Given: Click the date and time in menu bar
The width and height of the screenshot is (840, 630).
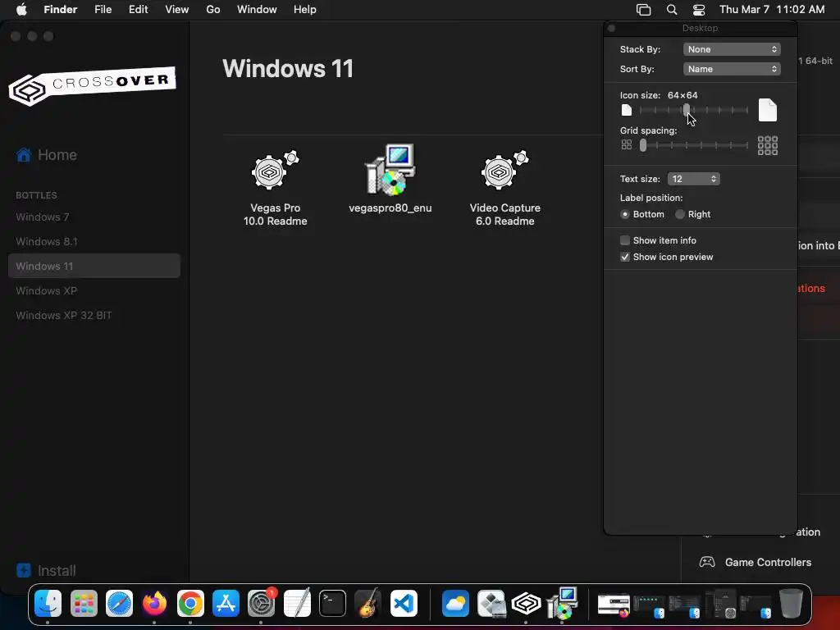Looking at the screenshot, I should click(x=772, y=10).
